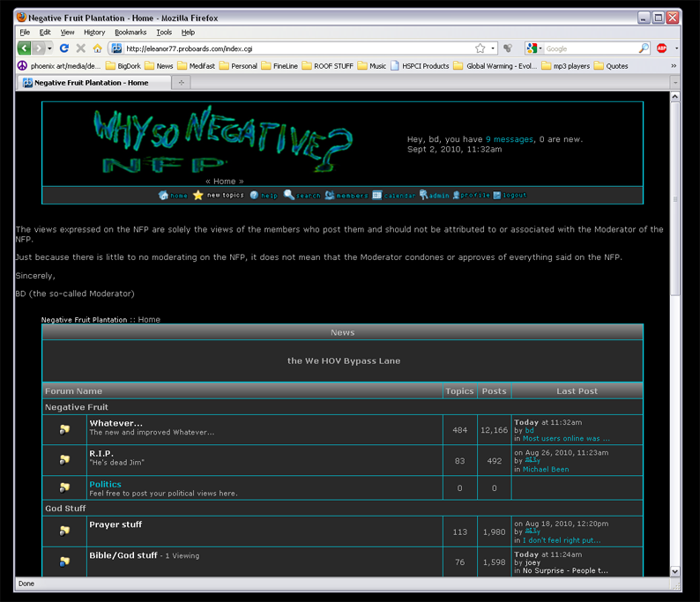Open the 9 messages link

coord(510,139)
